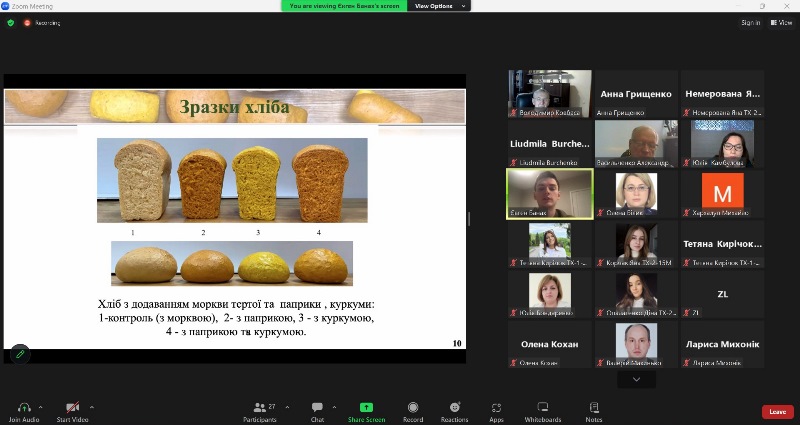Open the View layout menu
This screenshot has width=800, height=425.
782,22
